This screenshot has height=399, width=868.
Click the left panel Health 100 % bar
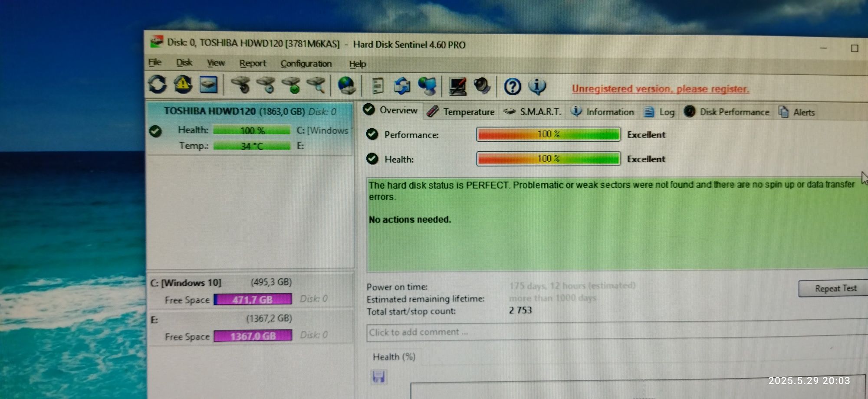tap(252, 130)
